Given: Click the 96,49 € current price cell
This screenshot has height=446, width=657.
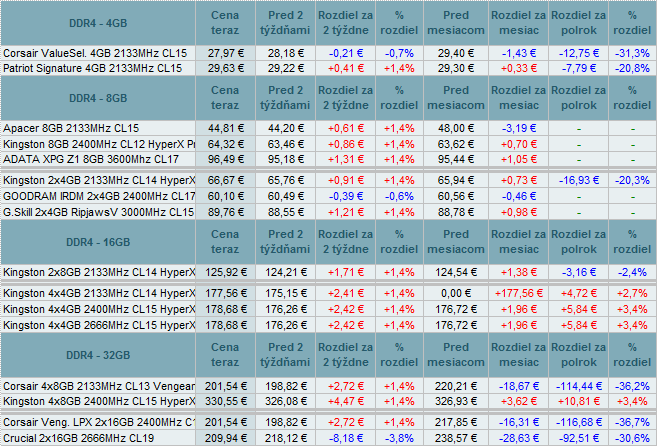Looking at the screenshot, I should [x=225, y=159].
